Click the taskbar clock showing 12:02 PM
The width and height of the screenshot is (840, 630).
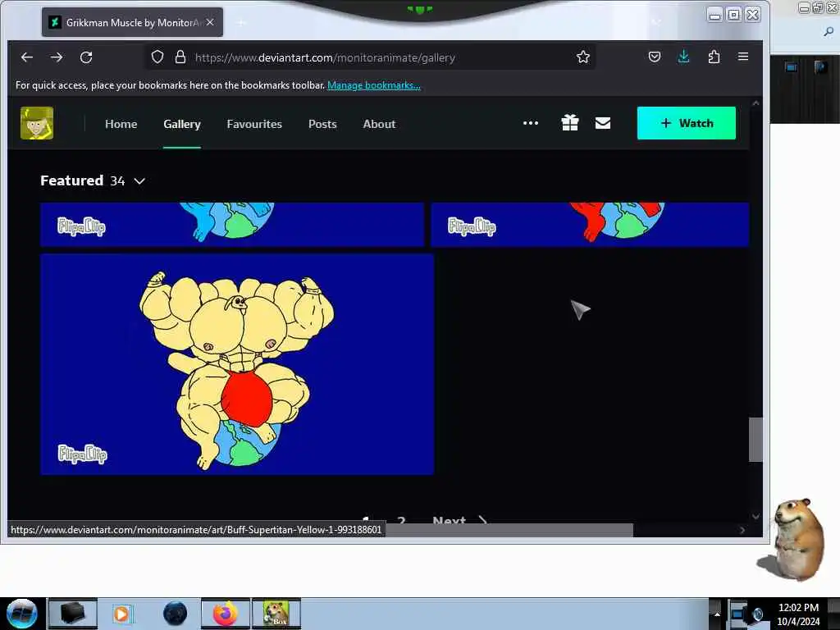pos(798,614)
